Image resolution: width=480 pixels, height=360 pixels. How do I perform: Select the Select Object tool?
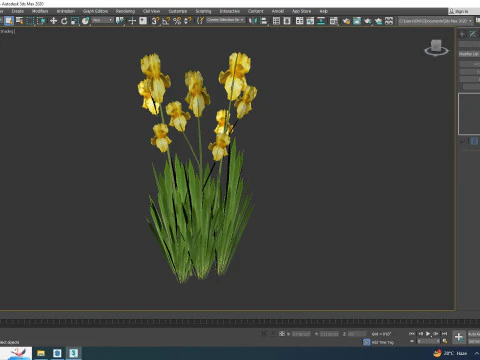point(9,21)
